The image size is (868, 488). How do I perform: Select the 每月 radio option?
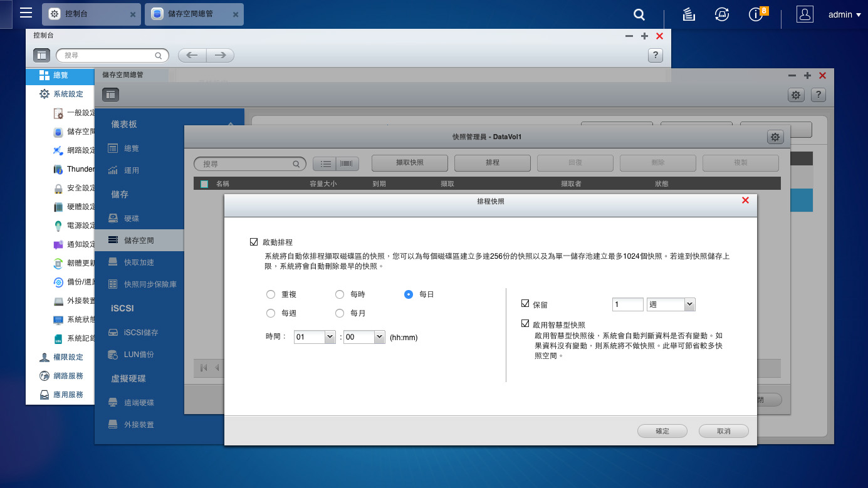pyautogui.click(x=340, y=313)
